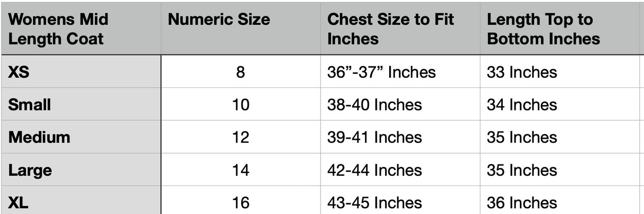Click the 33 Inches length cell
Image resolution: width=644 pixels, height=214 pixels.
pos(522,72)
